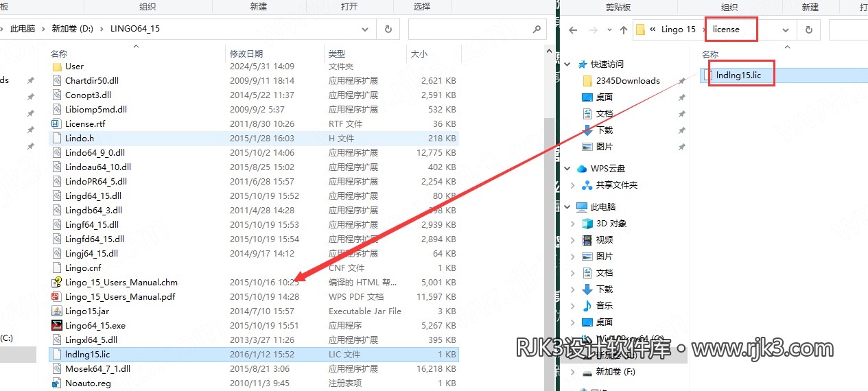Open the 2345Downloads folder
The height and width of the screenshot is (391, 868).
tap(628, 81)
